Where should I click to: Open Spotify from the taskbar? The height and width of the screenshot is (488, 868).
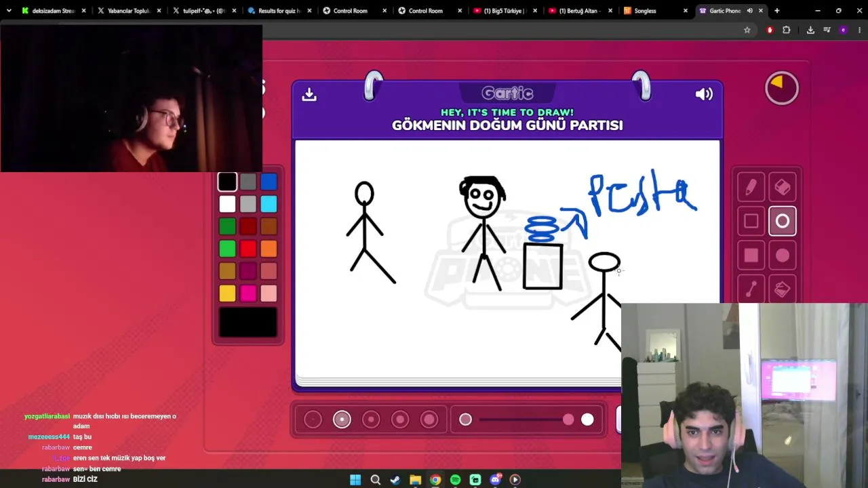click(x=455, y=480)
